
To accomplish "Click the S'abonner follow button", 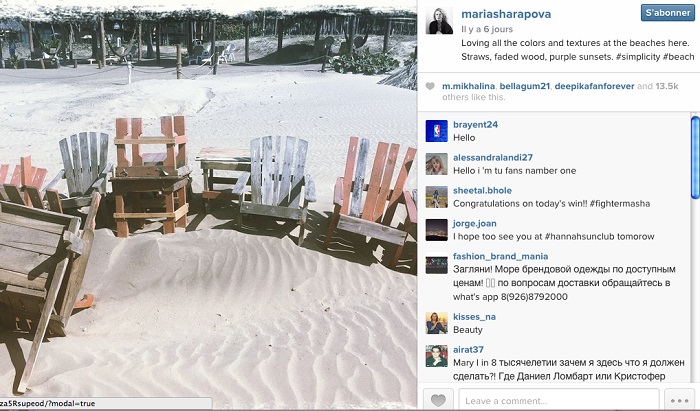I will pyautogui.click(x=667, y=13).
